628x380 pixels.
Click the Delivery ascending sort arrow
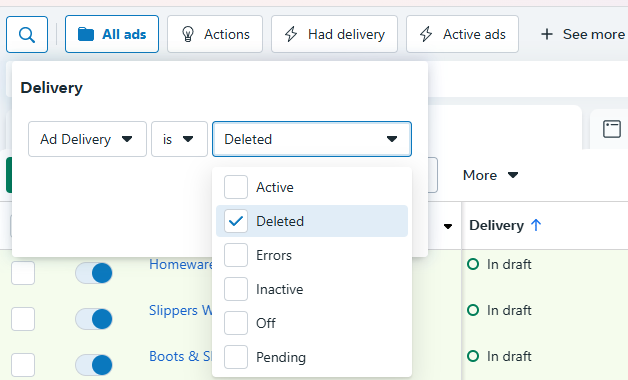tap(536, 225)
